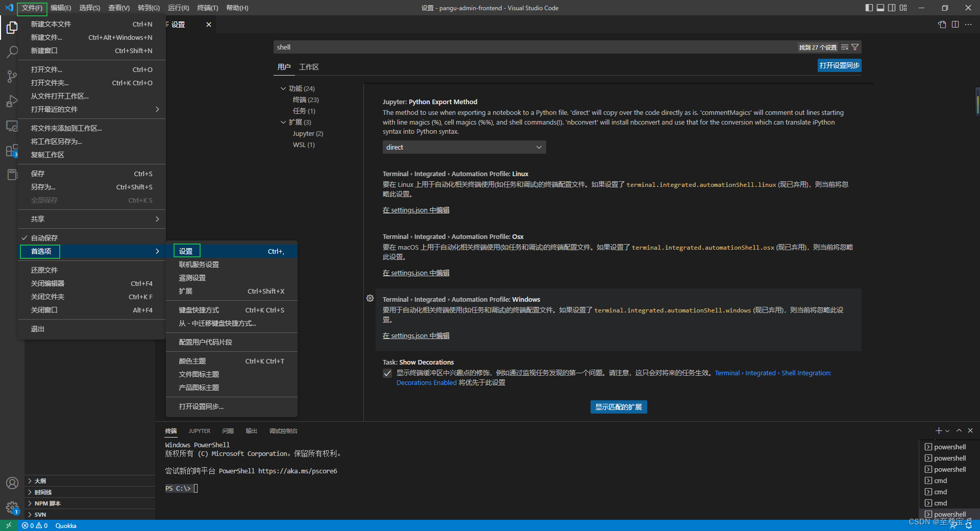
Task: Collapse the Extensions (3) tree group
Action: pyautogui.click(x=283, y=122)
